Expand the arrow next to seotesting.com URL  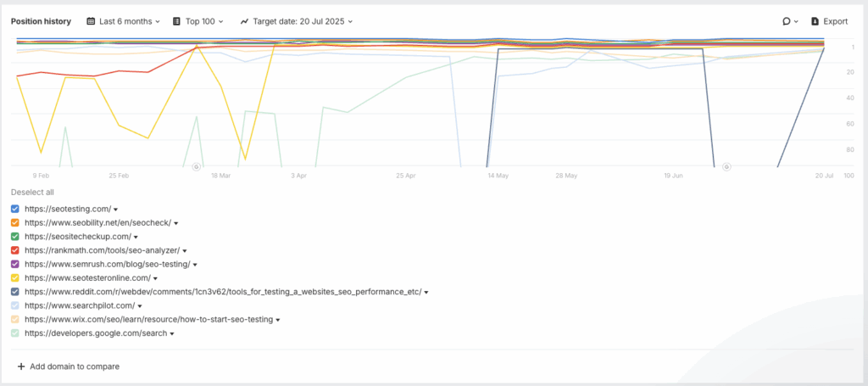click(116, 210)
